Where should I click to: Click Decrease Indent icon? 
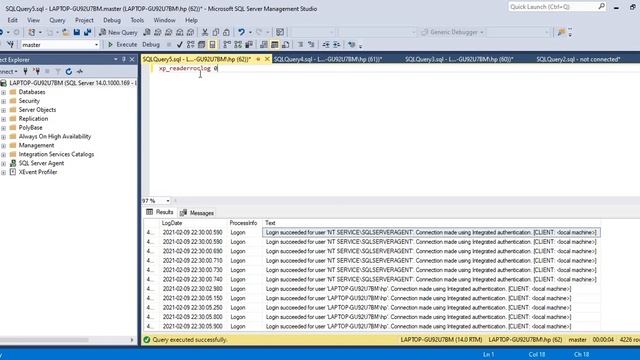click(x=326, y=44)
